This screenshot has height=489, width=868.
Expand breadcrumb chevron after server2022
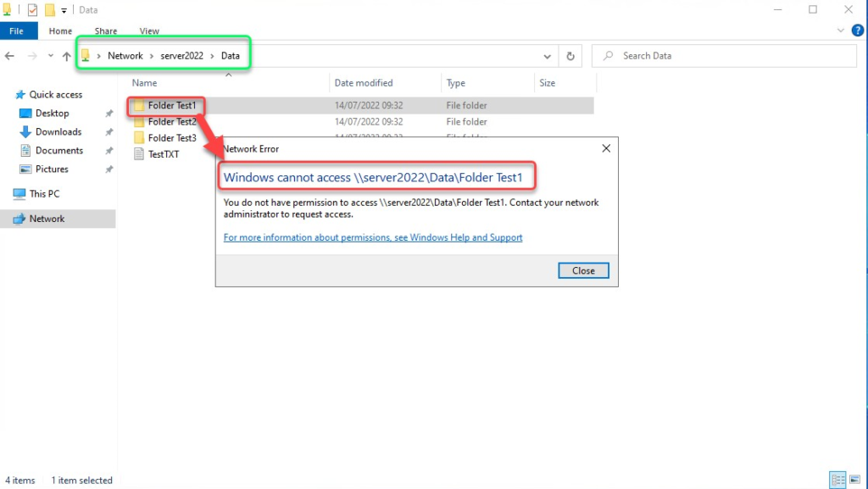point(212,56)
